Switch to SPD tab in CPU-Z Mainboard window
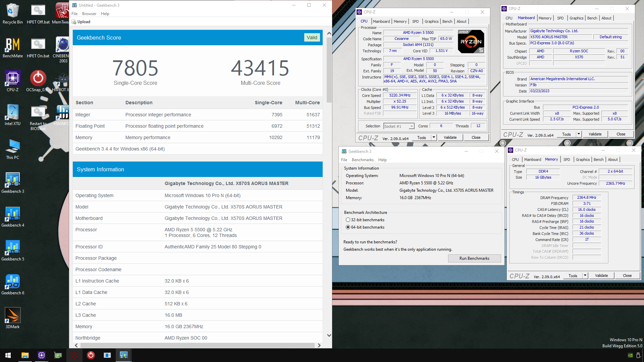This screenshot has width=644, height=362. 560,18
